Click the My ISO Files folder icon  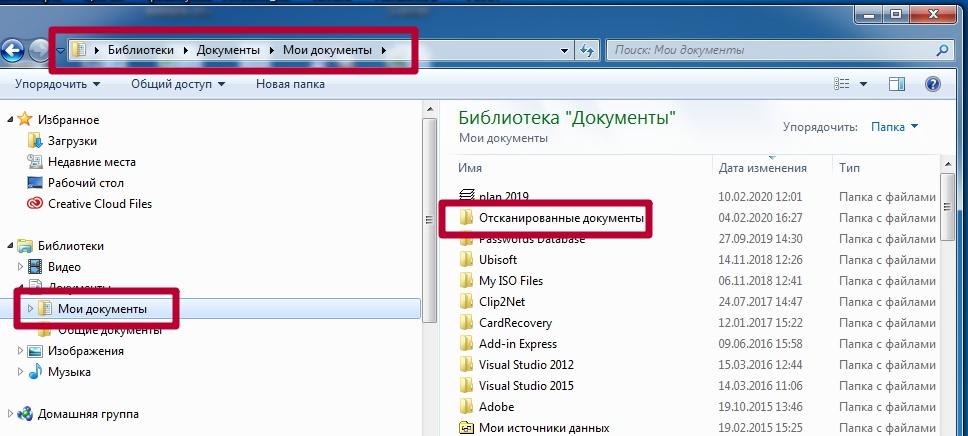coord(467,280)
